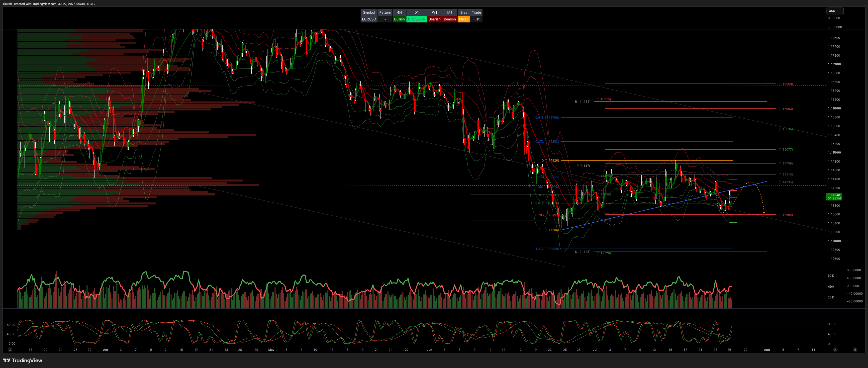Click the green (1.15077) level label

[785, 149]
